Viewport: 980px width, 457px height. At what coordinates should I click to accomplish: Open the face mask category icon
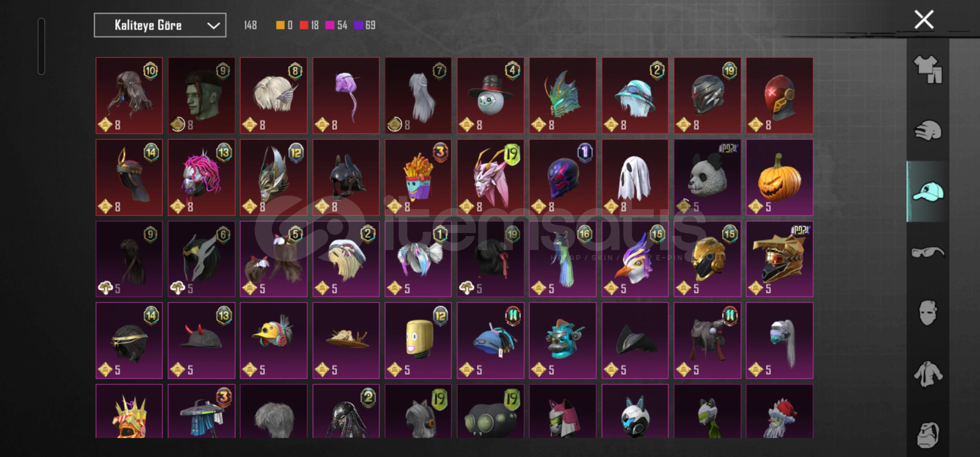[928, 313]
